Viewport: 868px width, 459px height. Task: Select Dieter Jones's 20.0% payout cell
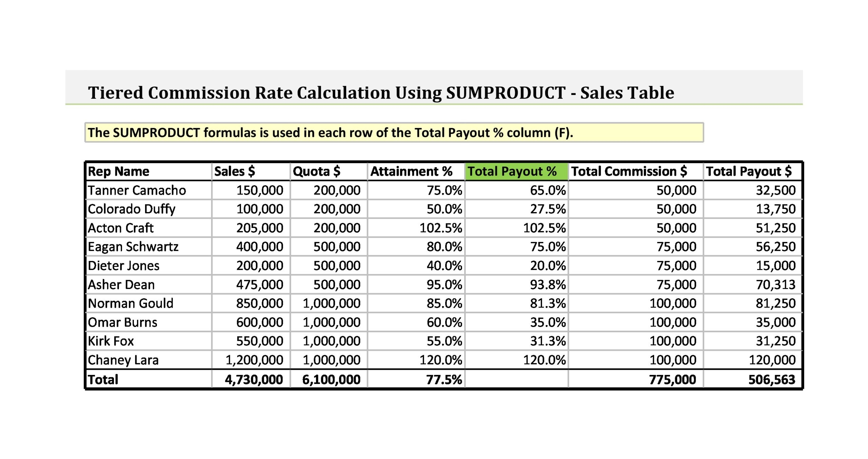(x=516, y=266)
